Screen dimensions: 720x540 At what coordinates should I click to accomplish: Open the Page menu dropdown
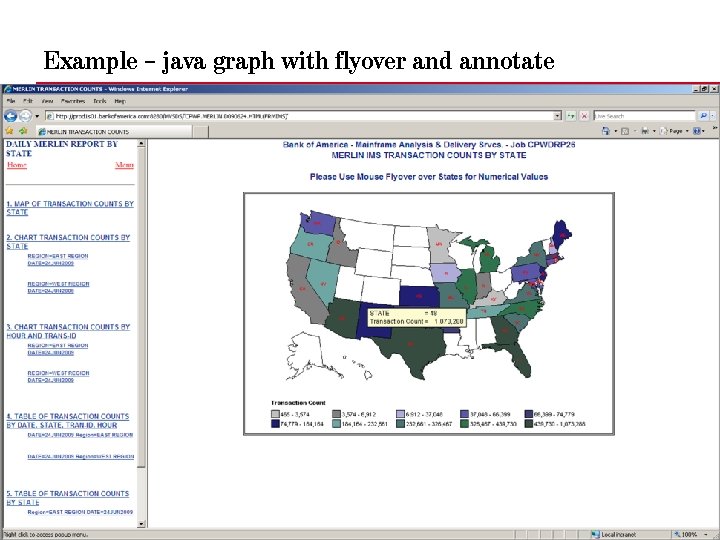pos(674,131)
